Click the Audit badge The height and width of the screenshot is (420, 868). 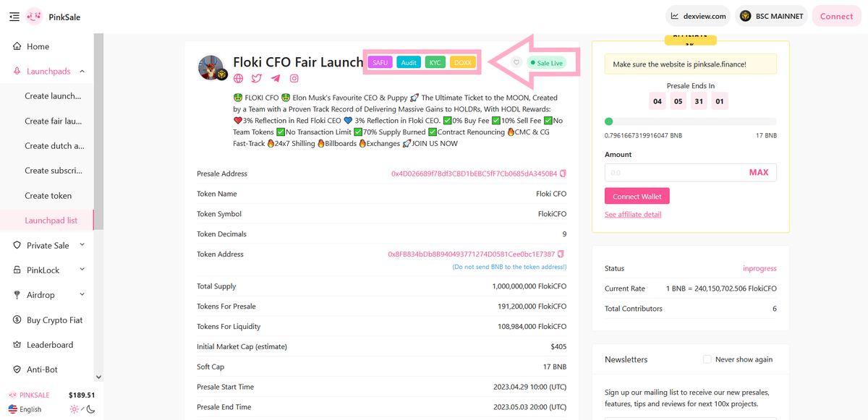click(409, 63)
